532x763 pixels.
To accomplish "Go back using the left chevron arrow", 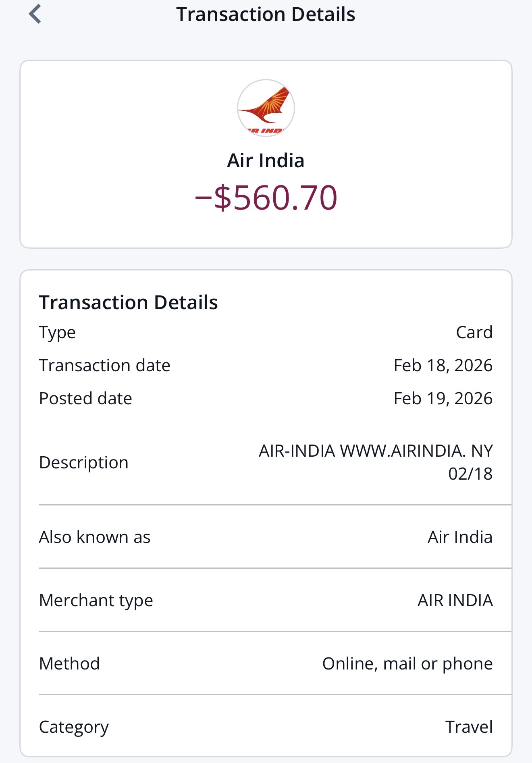I will point(35,14).
